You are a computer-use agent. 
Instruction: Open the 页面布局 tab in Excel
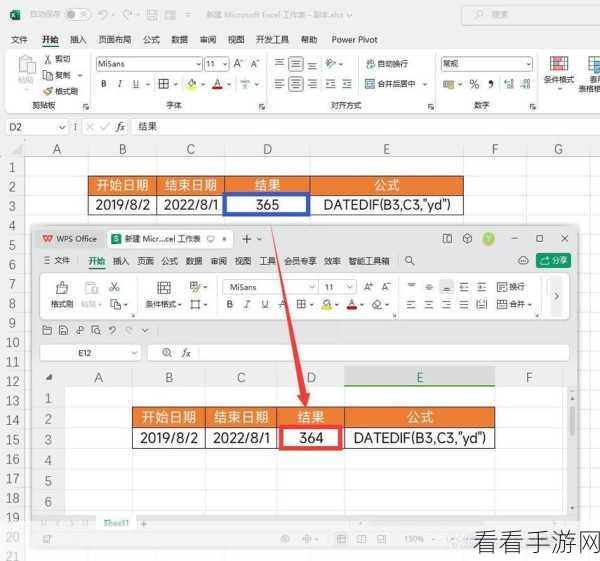(115, 39)
